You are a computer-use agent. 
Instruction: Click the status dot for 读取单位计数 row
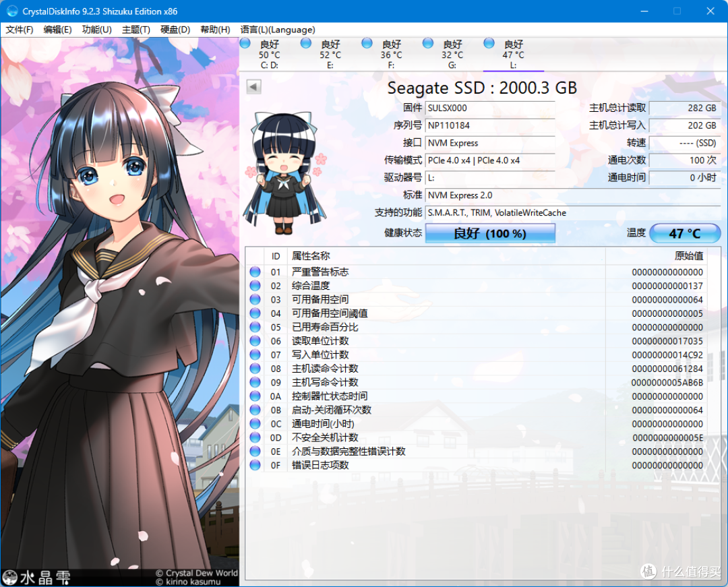click(255, 340)
